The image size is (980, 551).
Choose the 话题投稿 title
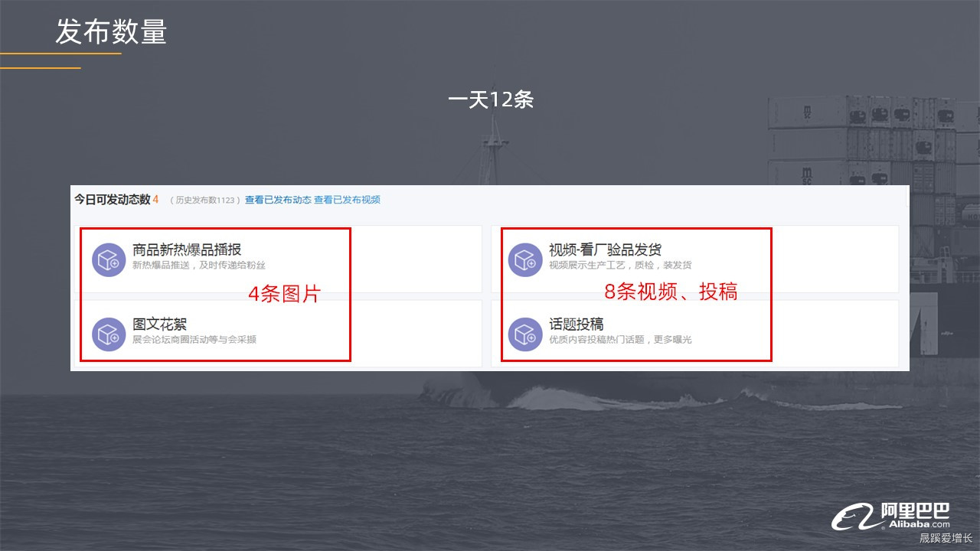pos(576,324)
